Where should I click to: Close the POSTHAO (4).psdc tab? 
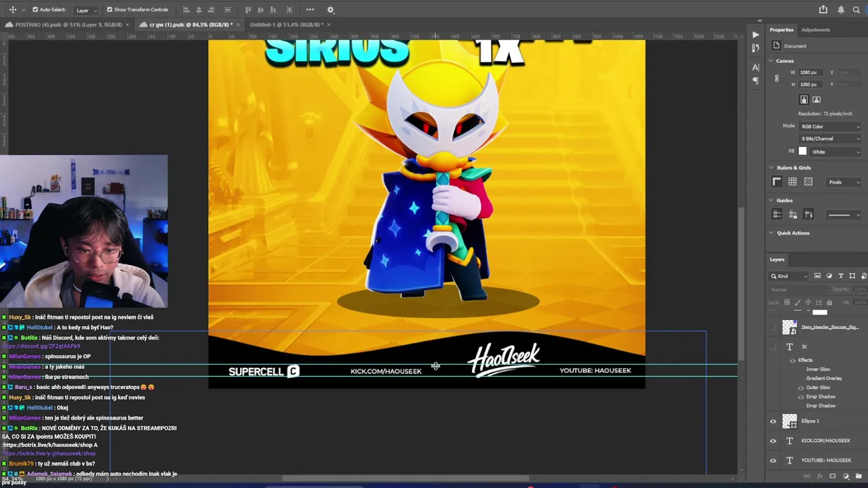pyautogui.click(x=127, y=24)
